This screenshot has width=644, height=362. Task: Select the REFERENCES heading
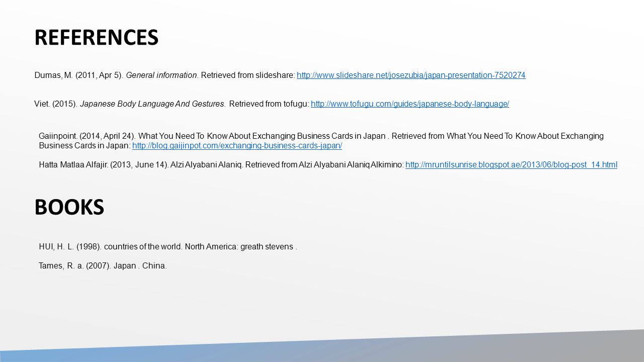[97, 38]
